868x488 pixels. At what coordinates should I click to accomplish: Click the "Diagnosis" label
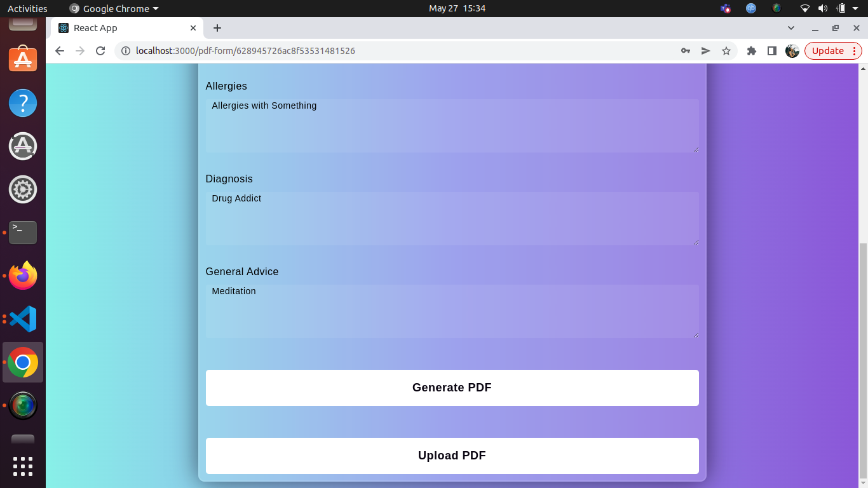[x=229, y=179]
